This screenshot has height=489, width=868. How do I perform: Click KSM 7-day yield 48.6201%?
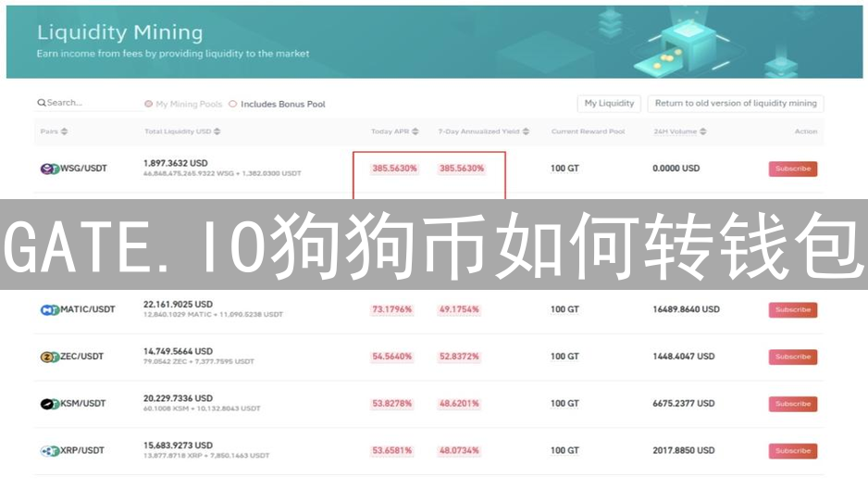(x=460, y=404)
